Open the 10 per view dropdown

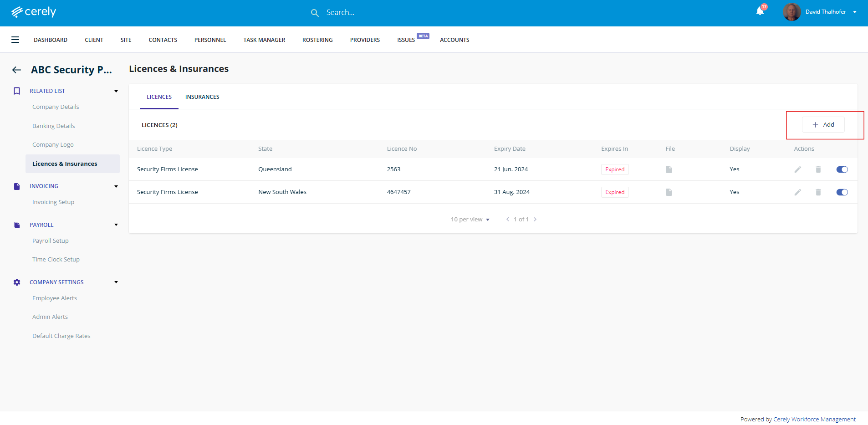[x=470, y=220]
